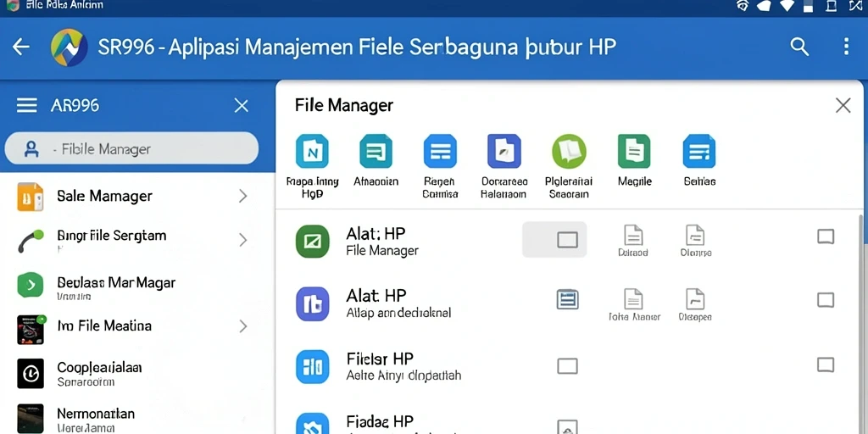Tick the far-right checkbox in Allap anndedralenal row
The image size is (868, 434).
click(826, 300)
